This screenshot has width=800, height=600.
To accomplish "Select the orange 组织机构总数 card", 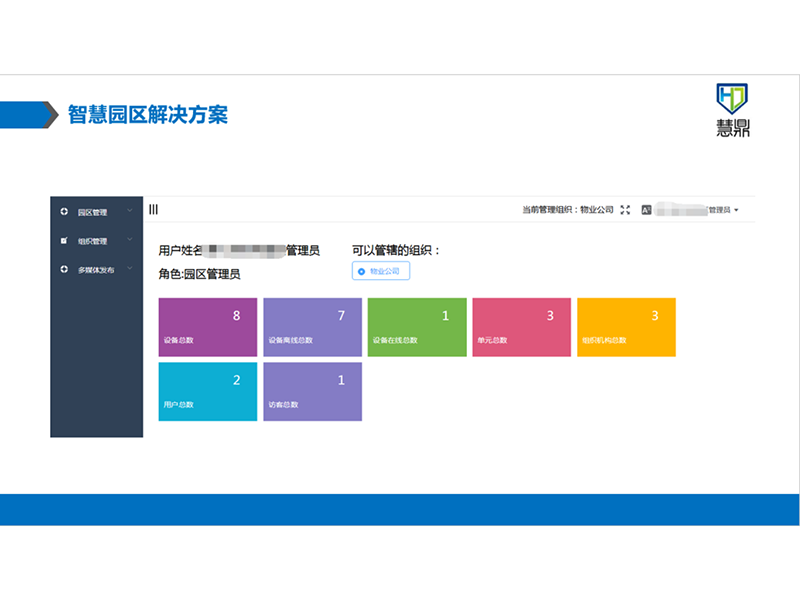I will coord(626,327).
